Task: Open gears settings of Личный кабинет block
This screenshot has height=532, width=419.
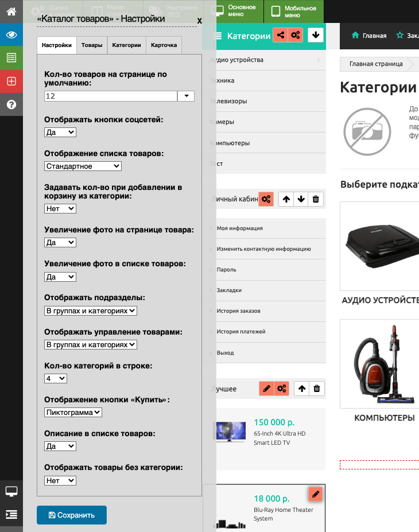Action: point(266,199)
